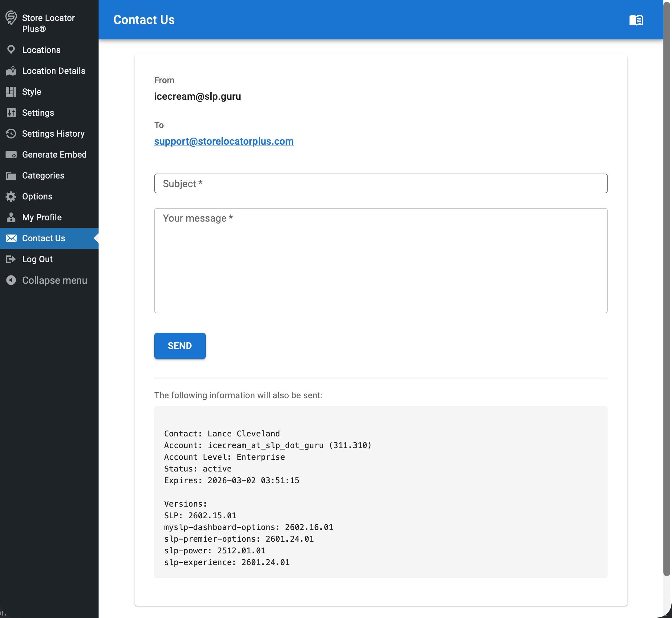Click the Style grid icon

[x=11, y=92]
